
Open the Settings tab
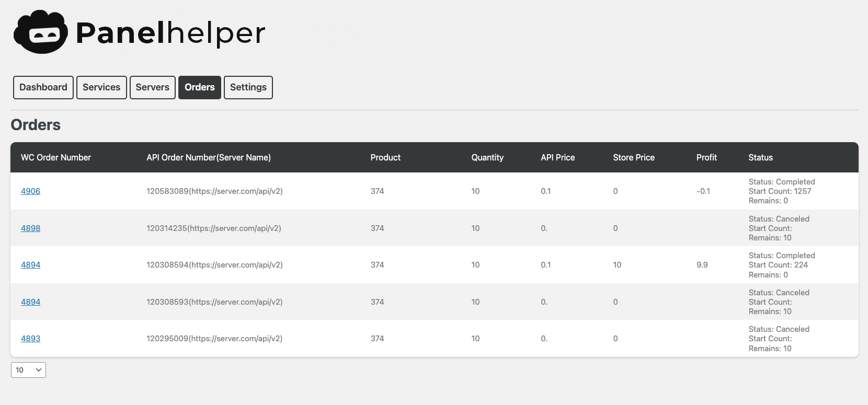(248, 87)
